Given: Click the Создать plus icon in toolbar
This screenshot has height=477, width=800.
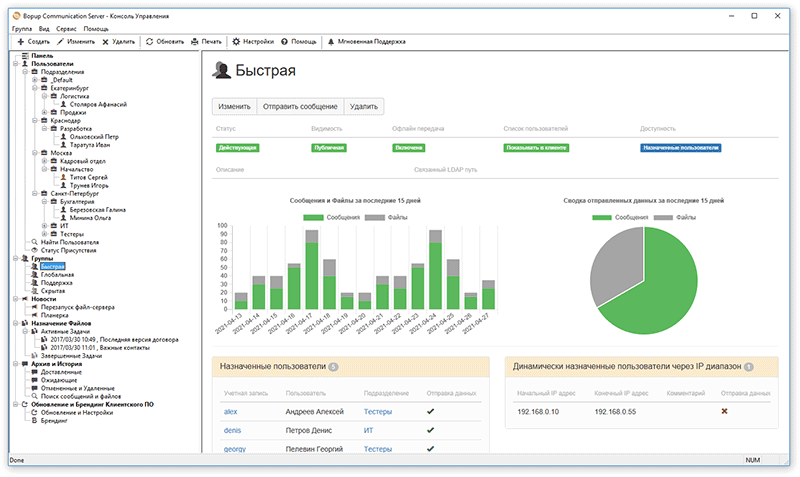Looking at the screenshot, I should point(21,42).
